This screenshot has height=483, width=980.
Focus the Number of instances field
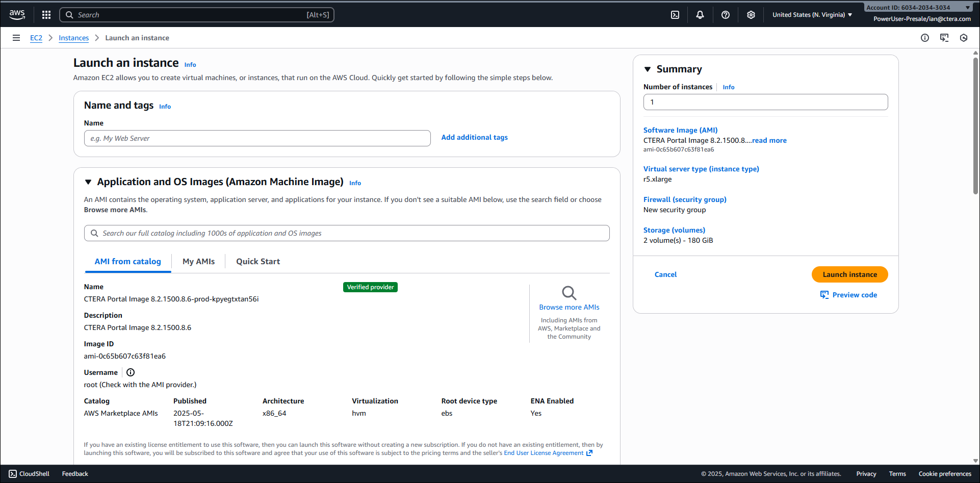coord(766,102)
